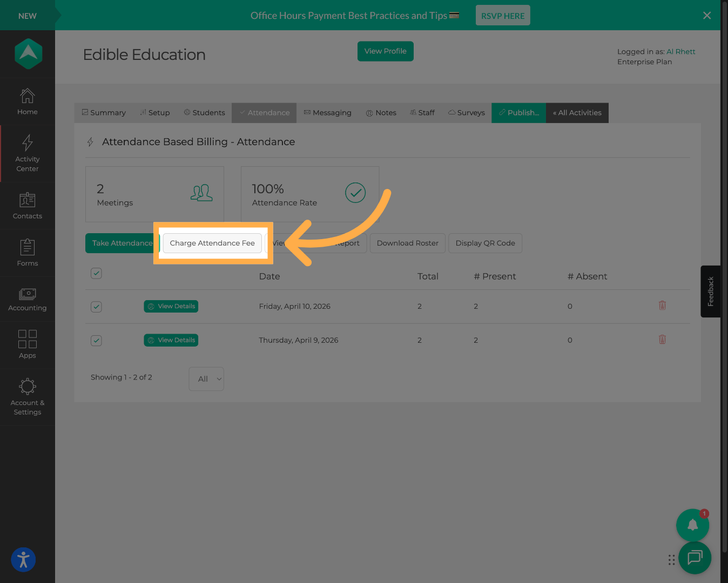Open the Accounting sidebar icon
728x583 pixels.
point(27,294)
